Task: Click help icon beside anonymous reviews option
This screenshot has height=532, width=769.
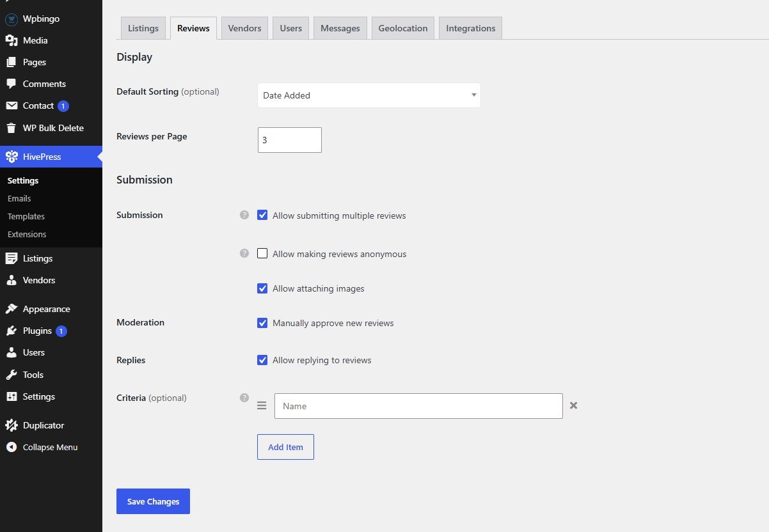Action: pyautogui.click(x=244, y=253)
